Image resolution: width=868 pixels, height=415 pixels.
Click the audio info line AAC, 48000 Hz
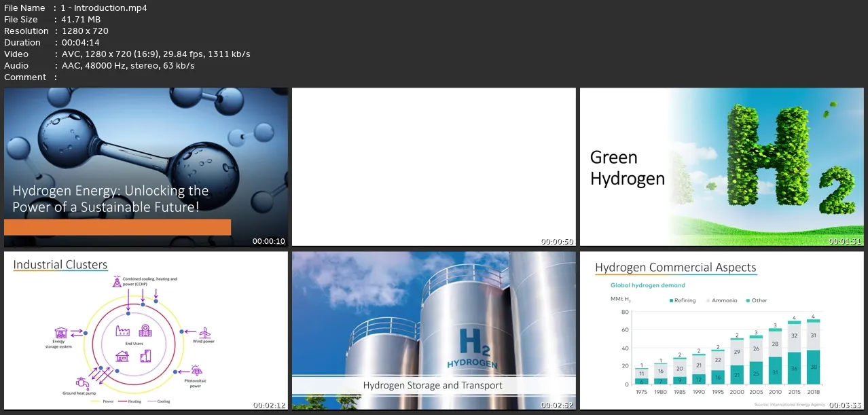pyautogui.click(x=128, y=66)
